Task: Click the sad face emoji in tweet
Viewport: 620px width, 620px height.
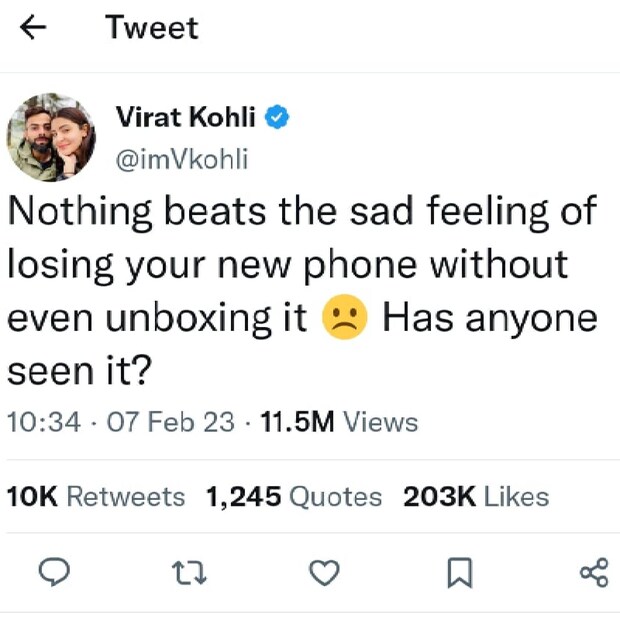Action: [x=345, y=318]
